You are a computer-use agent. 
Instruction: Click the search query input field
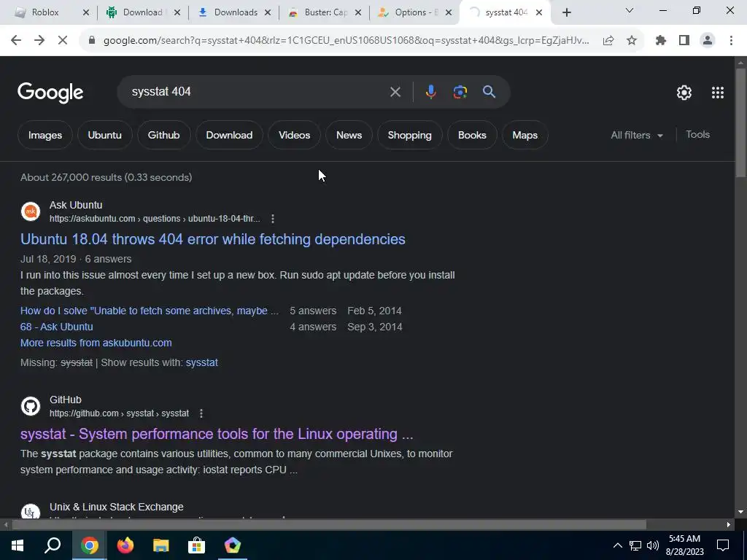[256, 92]
